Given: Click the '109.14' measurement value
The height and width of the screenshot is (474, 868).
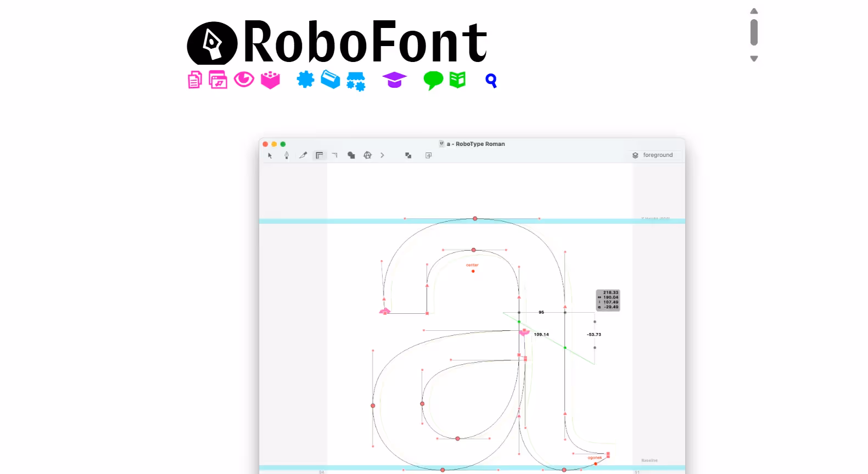Looking at the screenshot, I should tap(541, 334).
